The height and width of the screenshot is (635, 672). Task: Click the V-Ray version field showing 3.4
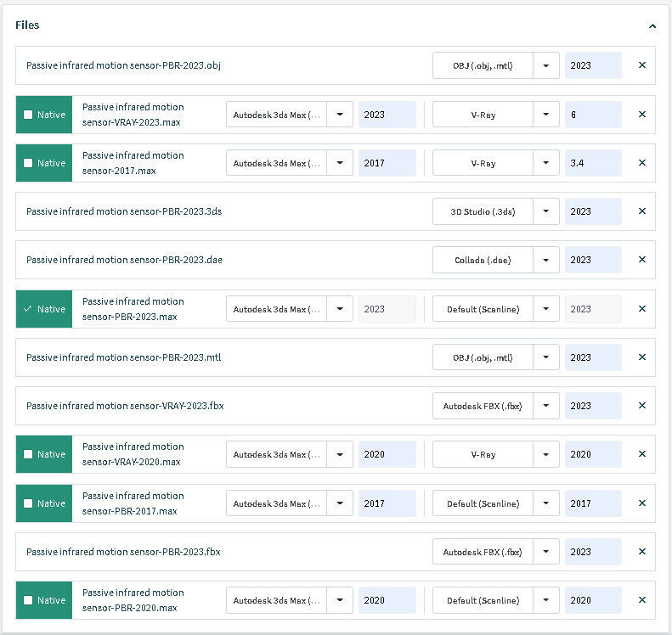pos(592,163)
